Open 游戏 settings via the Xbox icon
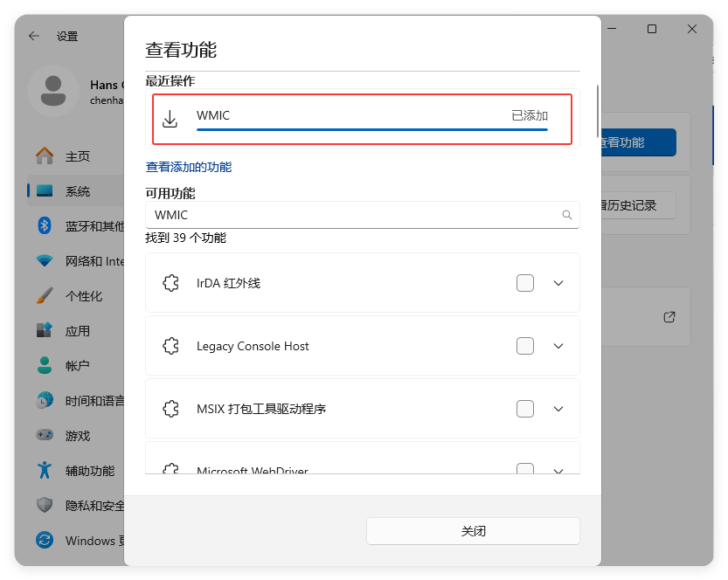This screenshot has height=580, width=728. [x=45, y=435]
